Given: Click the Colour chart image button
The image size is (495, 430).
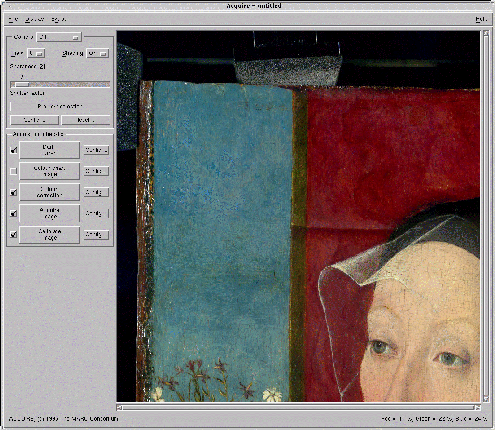Looking at the screenshot, I should coord(49,171).
